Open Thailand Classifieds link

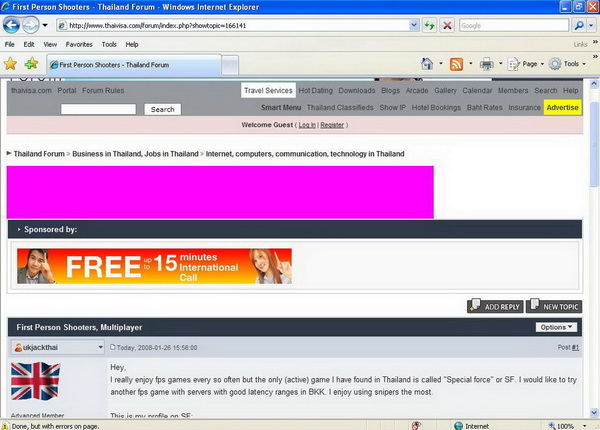(x=340, y=108)
